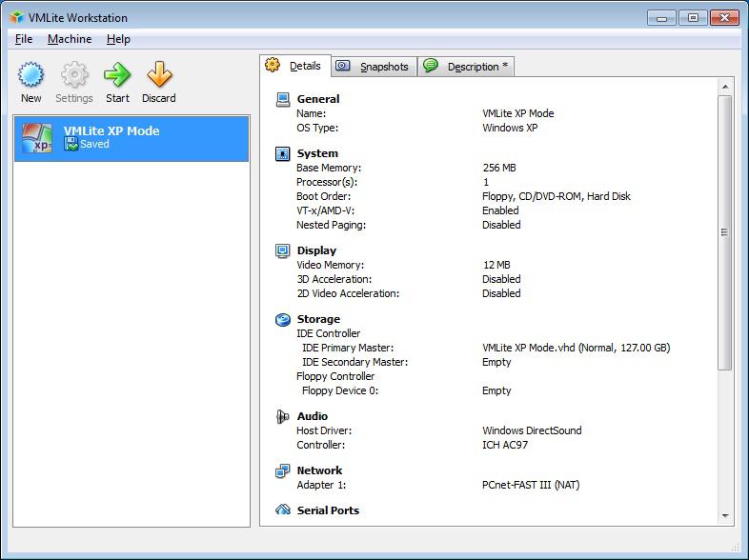
Task: Click the Windows DirectSound host driver value
Action: point(532,430)
